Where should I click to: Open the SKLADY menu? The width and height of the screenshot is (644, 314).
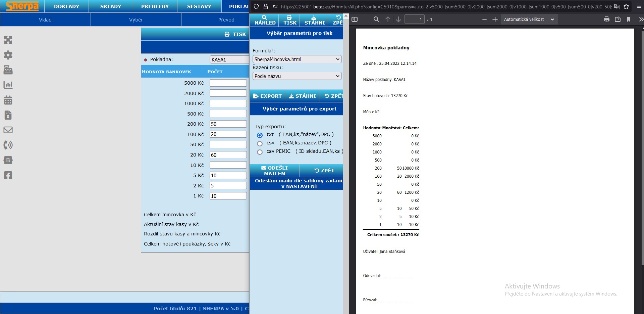click(x=111, y=6)
